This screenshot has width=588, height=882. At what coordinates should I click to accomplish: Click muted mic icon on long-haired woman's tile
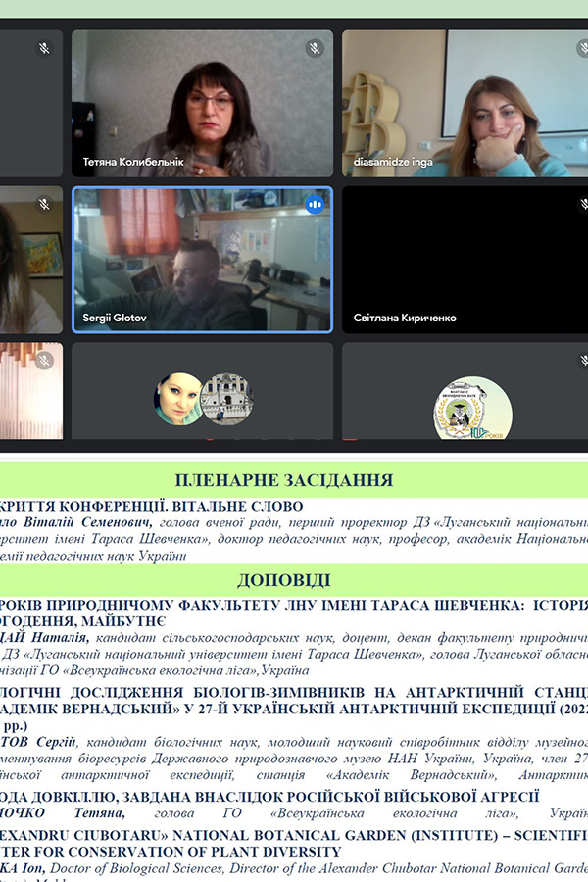pyautogui.click(x=44, y=204)
